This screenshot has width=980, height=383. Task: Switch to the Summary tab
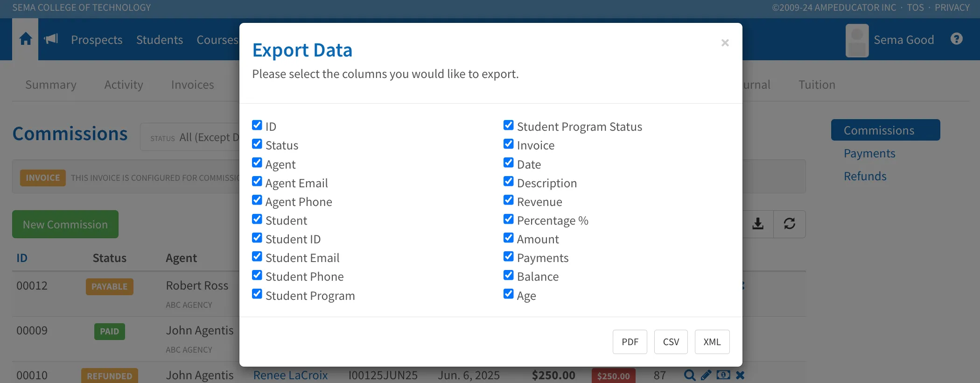(x=51, y=85)
